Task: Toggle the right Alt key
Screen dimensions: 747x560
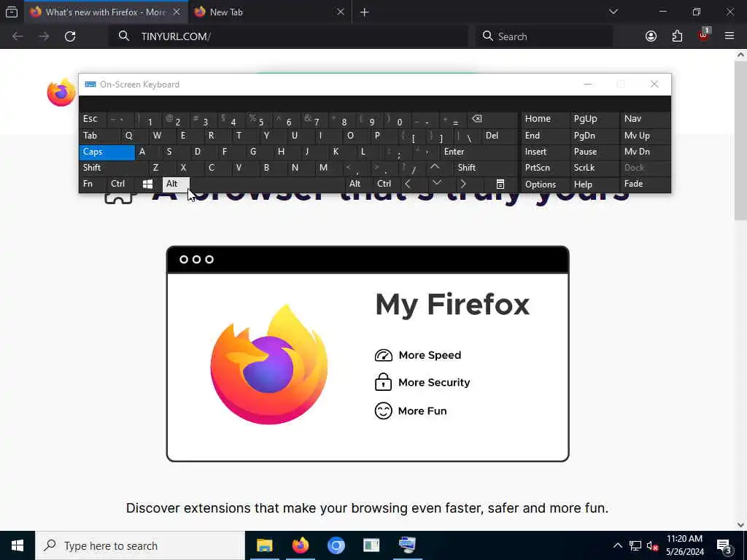Action: [359, 184]
